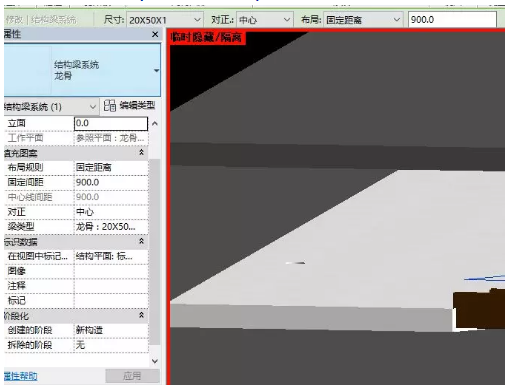
Task: Collapse the 填充图案 section
Action: point(141,153)
